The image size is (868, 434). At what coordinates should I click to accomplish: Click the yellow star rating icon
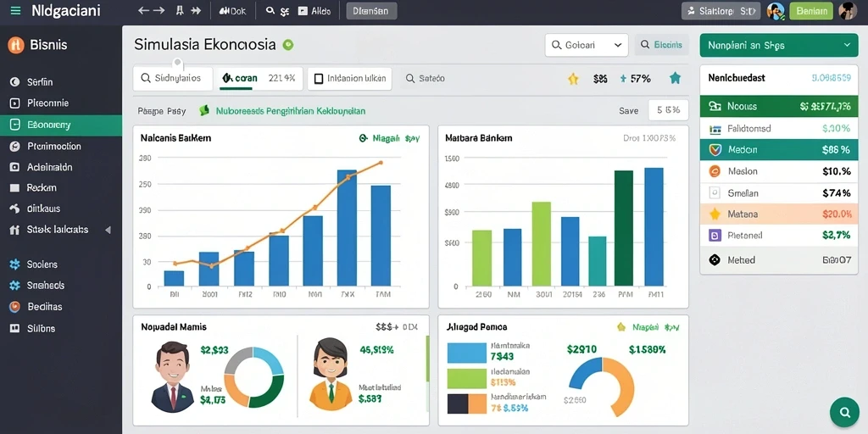[573, 79]
